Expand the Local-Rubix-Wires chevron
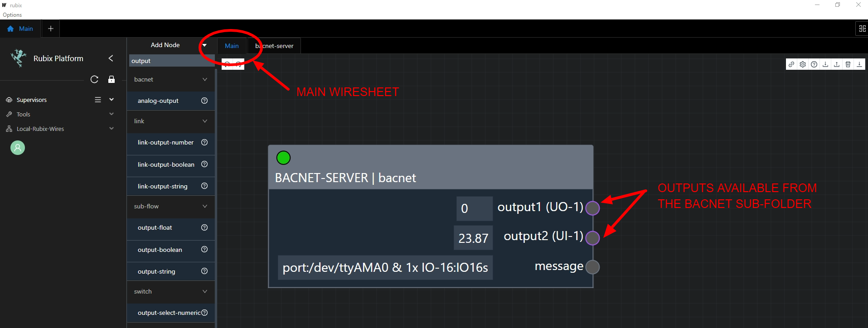Viewport: 868px width, 328px height. pos(112,129)
